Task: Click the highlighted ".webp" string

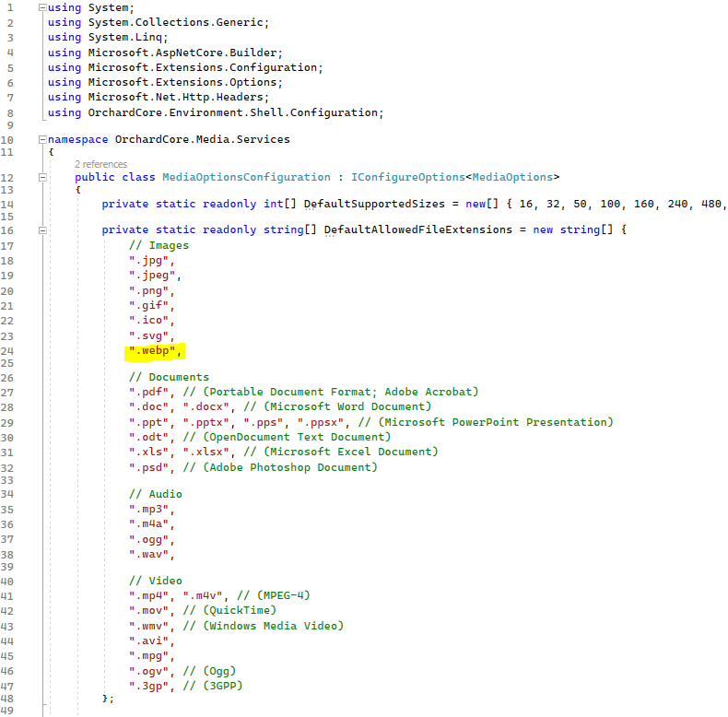Action: tap(152, 350)
